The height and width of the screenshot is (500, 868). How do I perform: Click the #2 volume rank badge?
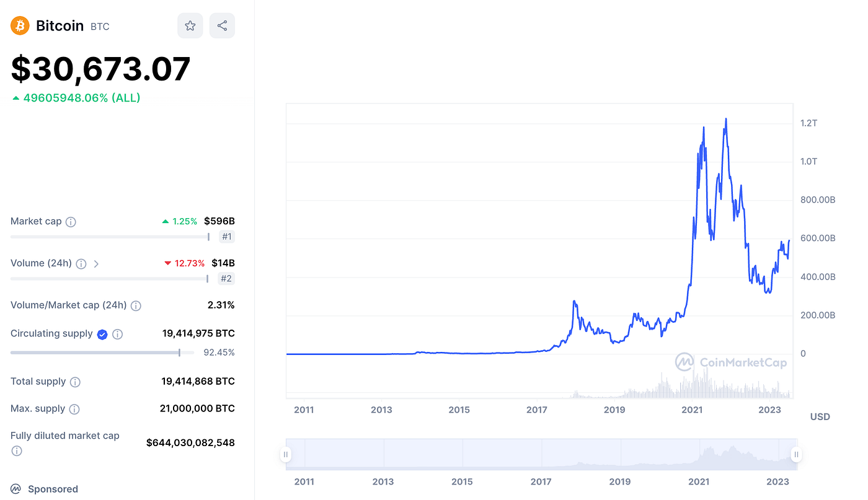(x=227, y=279)
